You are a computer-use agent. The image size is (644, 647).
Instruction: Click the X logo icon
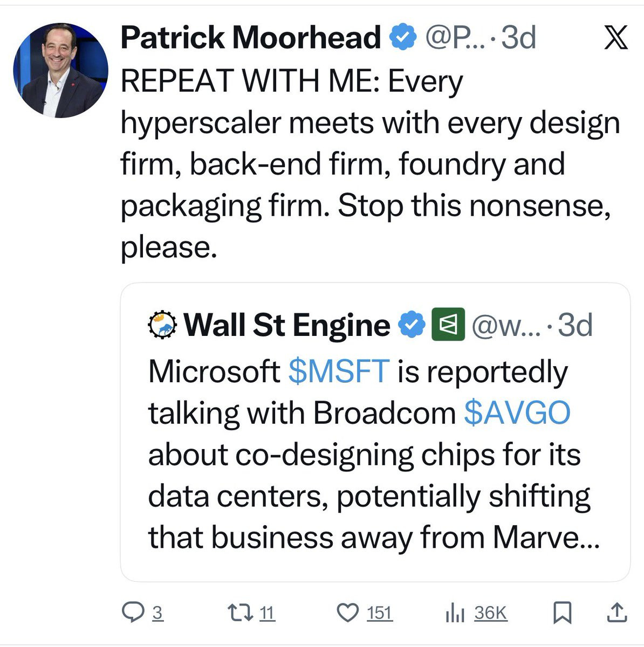(x=615, y=38)
